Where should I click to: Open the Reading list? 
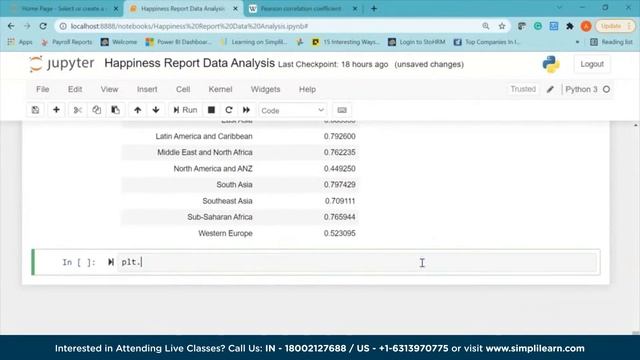pyautogui.click(x=611, y=42)
